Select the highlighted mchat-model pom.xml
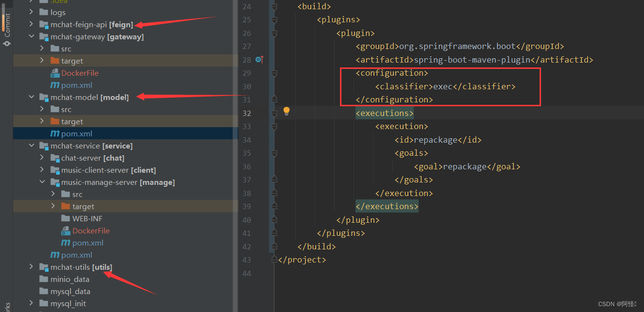644x312 pixels. [77, 133]
